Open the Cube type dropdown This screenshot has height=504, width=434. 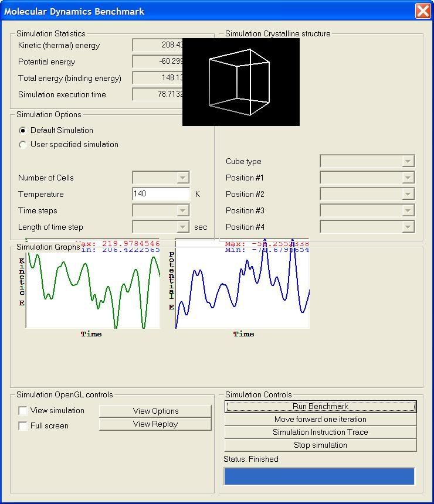pos(367,161)
